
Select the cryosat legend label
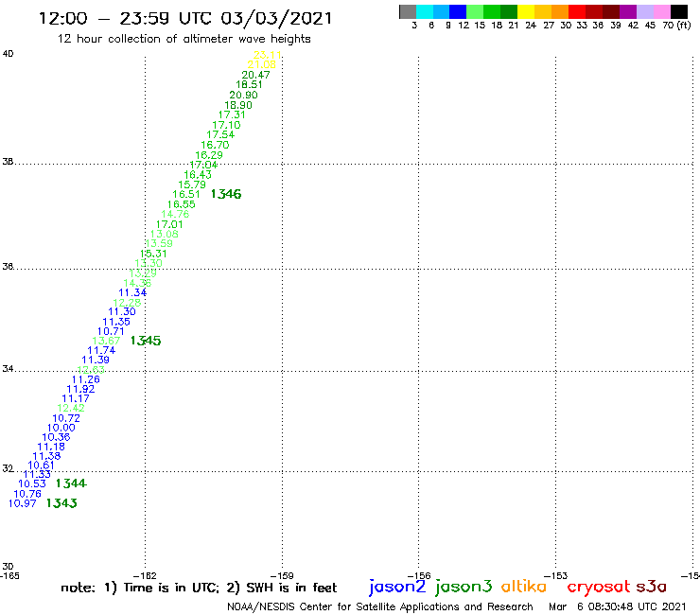[x=599, y=588]
